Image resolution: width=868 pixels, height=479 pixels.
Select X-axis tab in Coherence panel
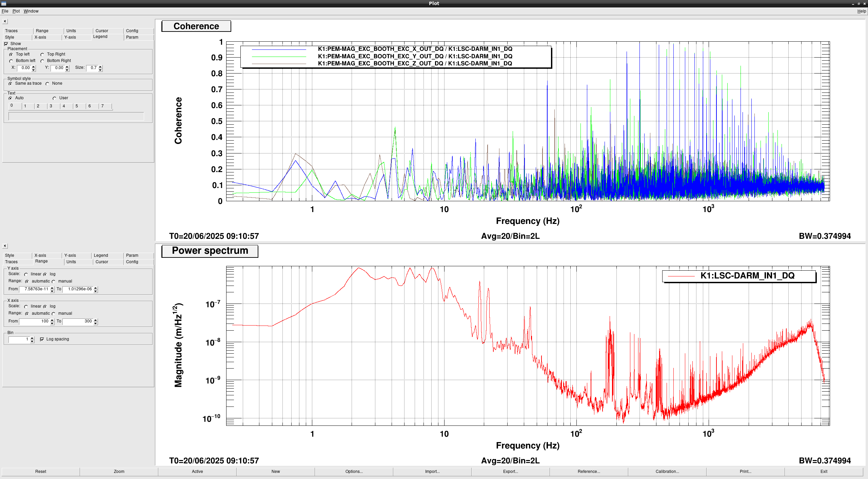[47, 37]
